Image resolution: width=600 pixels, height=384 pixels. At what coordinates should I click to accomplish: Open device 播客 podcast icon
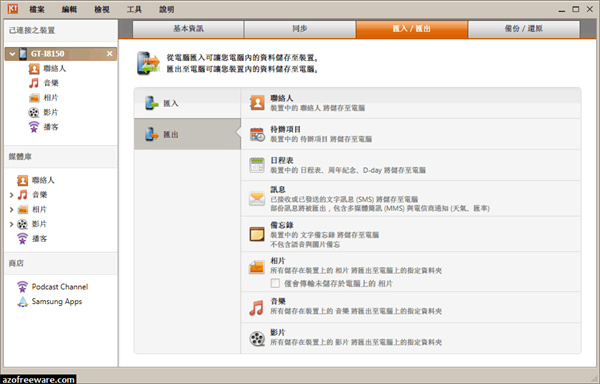34,127
